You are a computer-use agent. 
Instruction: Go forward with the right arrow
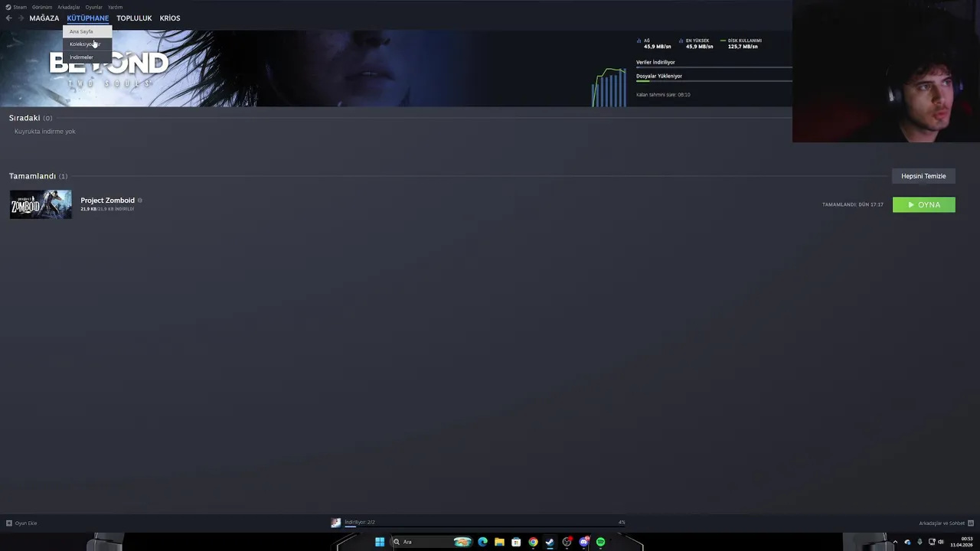point(21,18)
